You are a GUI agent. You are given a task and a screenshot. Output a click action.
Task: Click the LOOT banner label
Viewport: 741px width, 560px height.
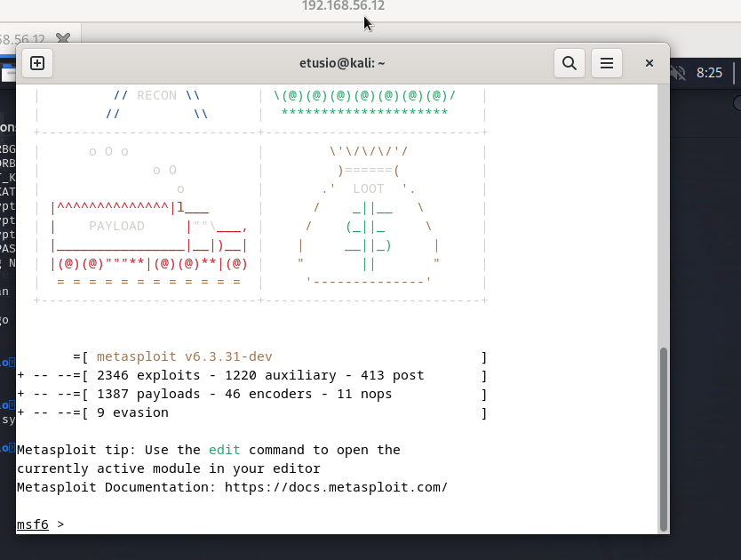click(369, 188)
